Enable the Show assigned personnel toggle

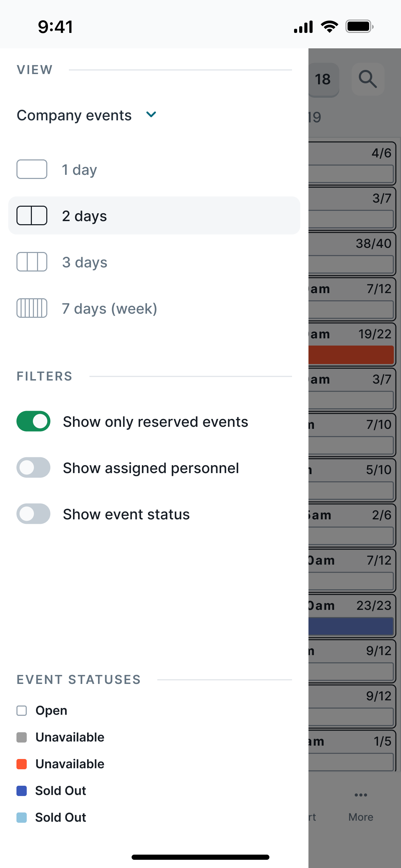coord(33,468)
